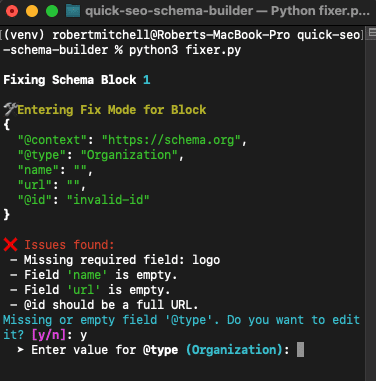Click the "Field 'name' is empty." line
This screenshot has width=376, height=381.
[x=94, y=275]
